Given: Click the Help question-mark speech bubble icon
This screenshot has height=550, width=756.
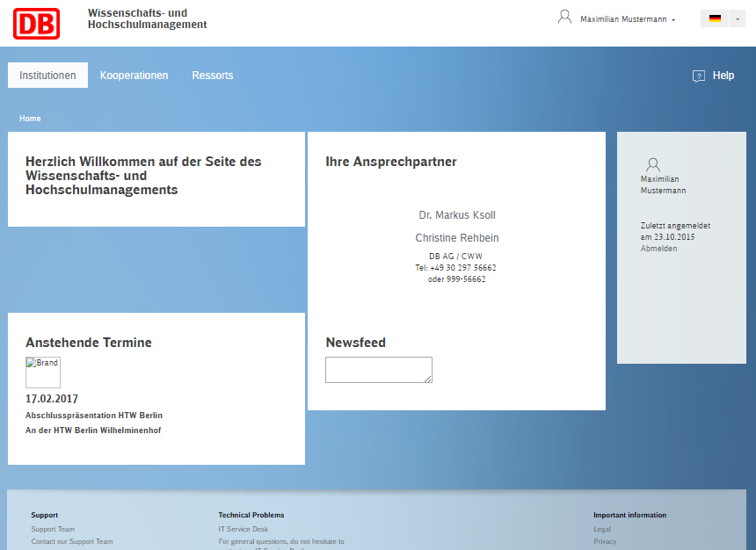Looking at the screenshot, I should click(699, 76).
